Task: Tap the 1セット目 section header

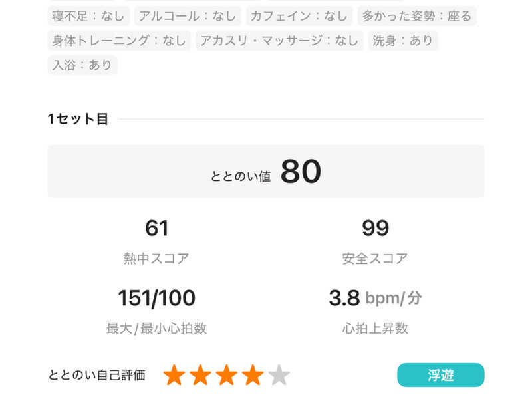Action: pos(78,120)
